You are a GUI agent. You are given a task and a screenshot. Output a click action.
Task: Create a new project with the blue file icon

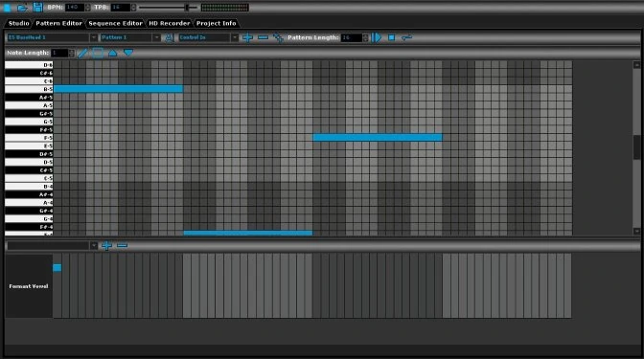(x=7, y=8)
